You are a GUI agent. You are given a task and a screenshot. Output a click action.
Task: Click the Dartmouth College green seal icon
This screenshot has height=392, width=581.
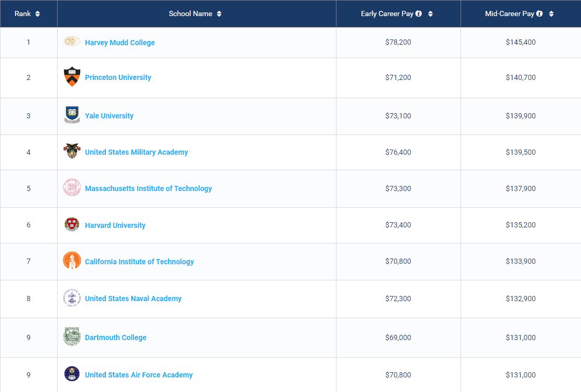click(72, 336)
